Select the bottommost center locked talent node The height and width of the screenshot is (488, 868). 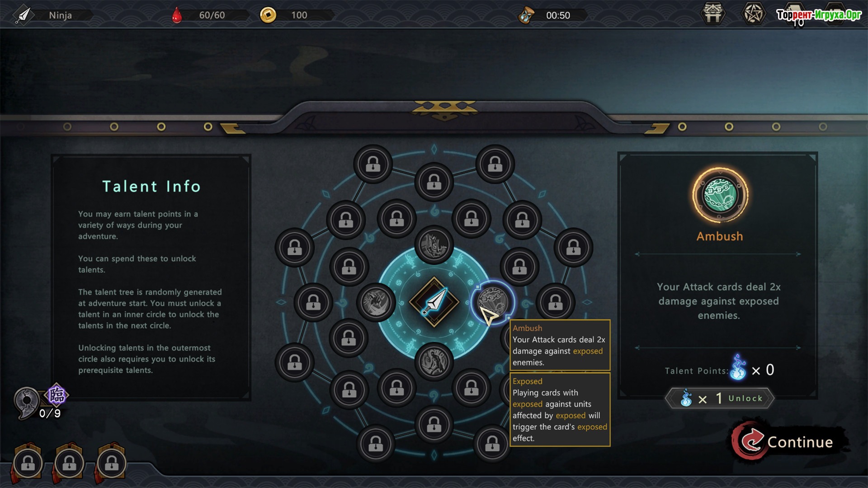(x=434, y=424)
